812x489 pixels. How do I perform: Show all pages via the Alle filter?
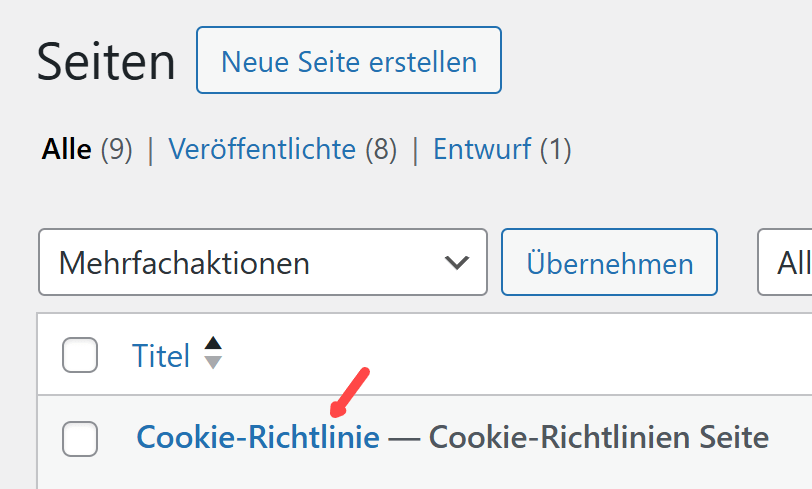[67, 150]
